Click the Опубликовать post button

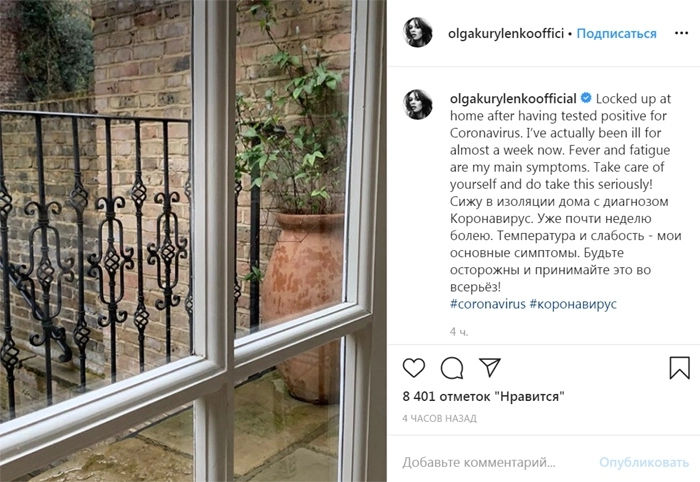point(644,462)
